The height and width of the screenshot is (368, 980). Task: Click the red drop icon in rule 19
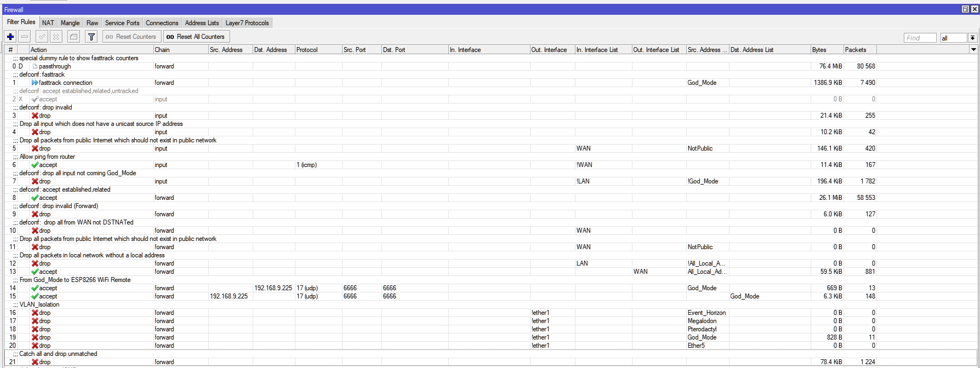coord(35,337)
